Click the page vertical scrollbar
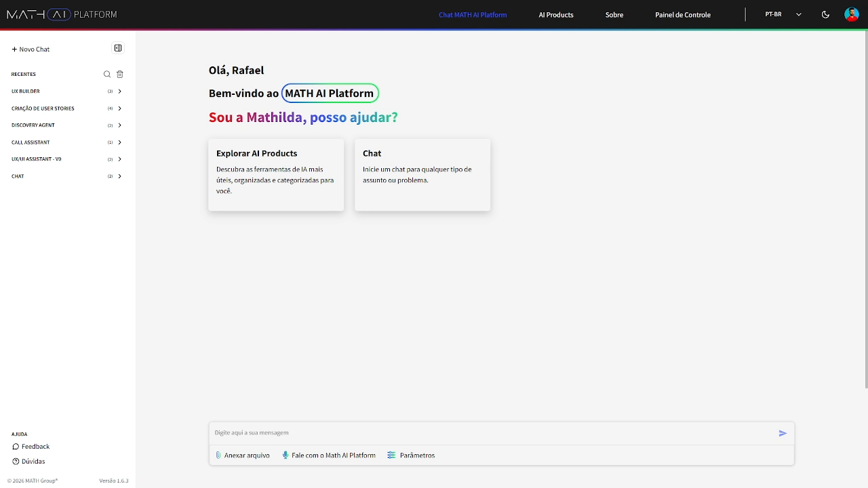Viewport: 868px width, 488px height. tap(866, 210)
